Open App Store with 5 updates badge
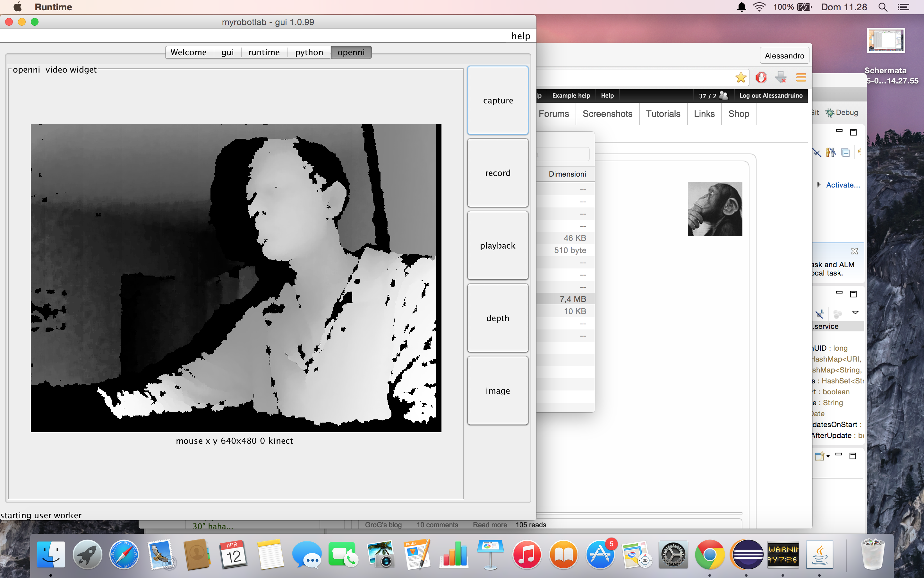Viewport: 924px width, 578px height. 600,555
